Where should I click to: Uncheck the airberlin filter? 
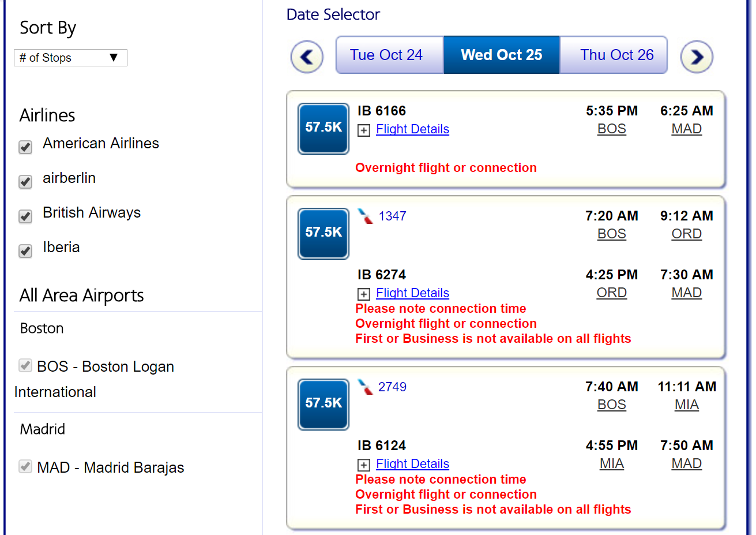click(x=25, y=182)
